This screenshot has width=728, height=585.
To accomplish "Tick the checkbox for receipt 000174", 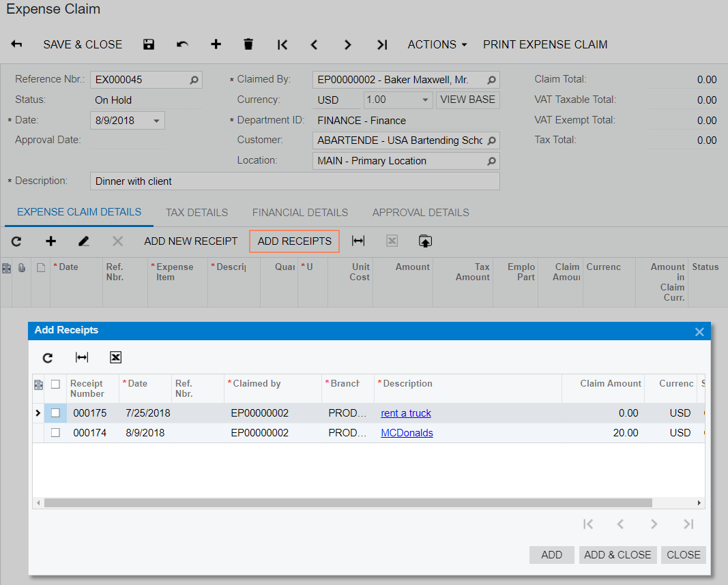I will (55, 432).
